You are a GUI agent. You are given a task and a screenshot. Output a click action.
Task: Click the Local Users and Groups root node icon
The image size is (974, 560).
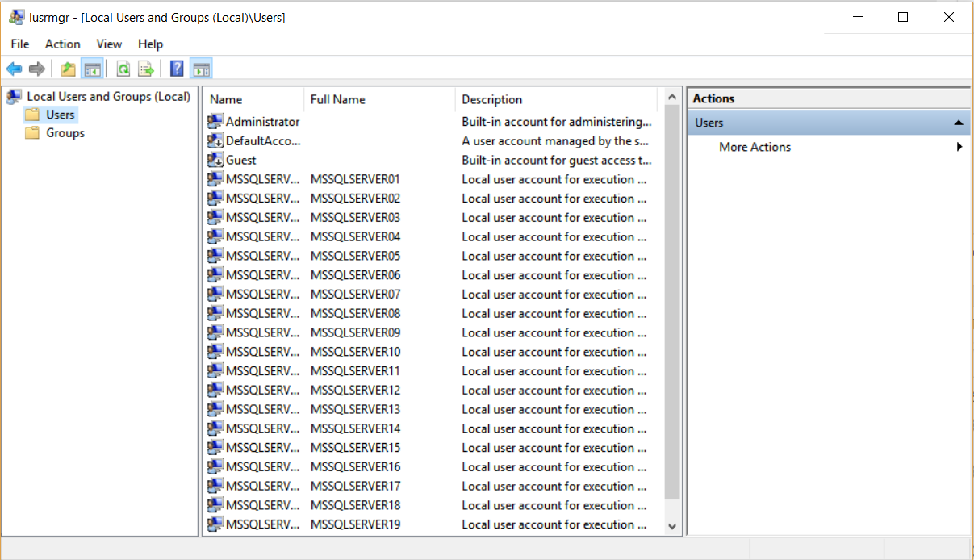(x=14, y=97)
